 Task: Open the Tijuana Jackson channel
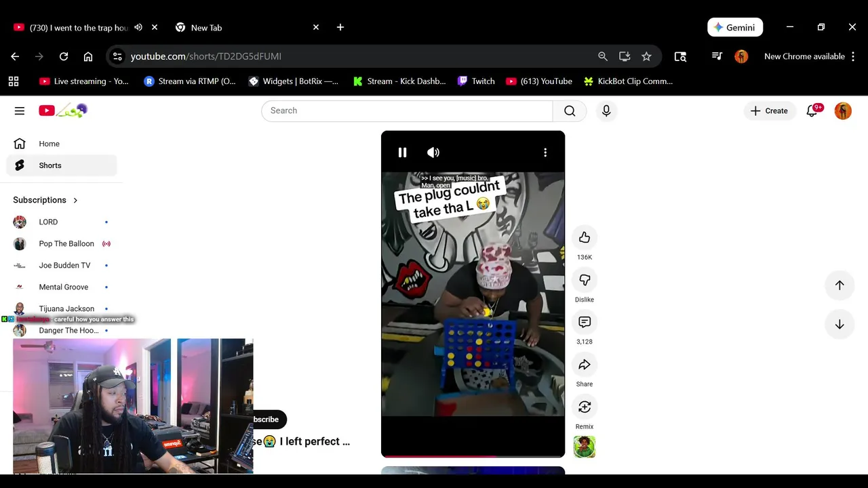(62, 308)
